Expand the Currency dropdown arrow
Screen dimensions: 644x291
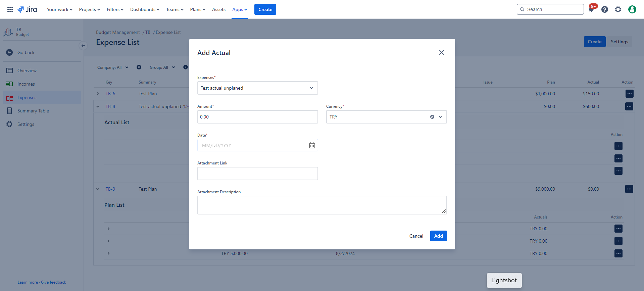[x=440, y=117]
